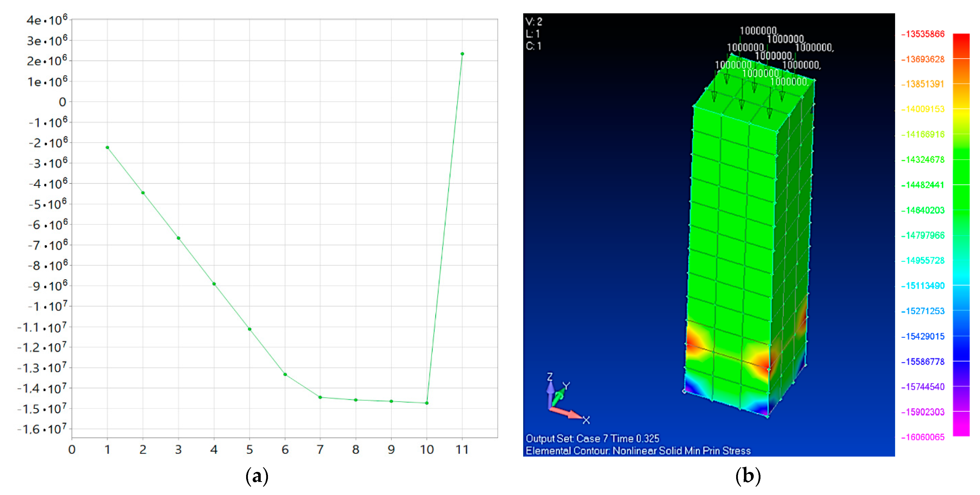Image resolution: width=980 pixels, height=495 pixels.
Task: Click the green Y axis arrow
Action: 559,397
